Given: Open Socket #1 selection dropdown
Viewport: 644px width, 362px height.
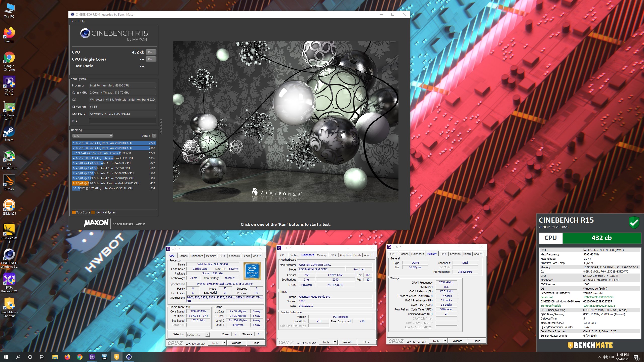Looking at the screenshot, I should tap(198, 334).
